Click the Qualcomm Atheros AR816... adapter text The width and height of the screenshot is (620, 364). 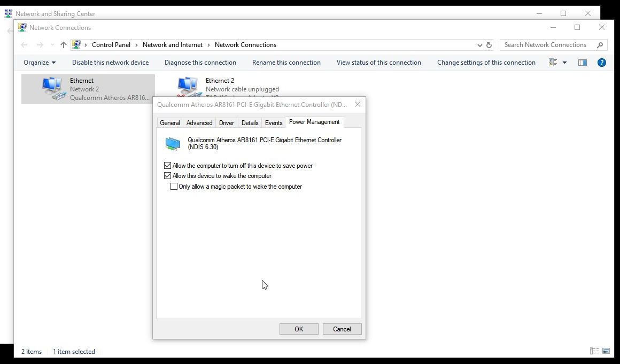tap(110, 98)
